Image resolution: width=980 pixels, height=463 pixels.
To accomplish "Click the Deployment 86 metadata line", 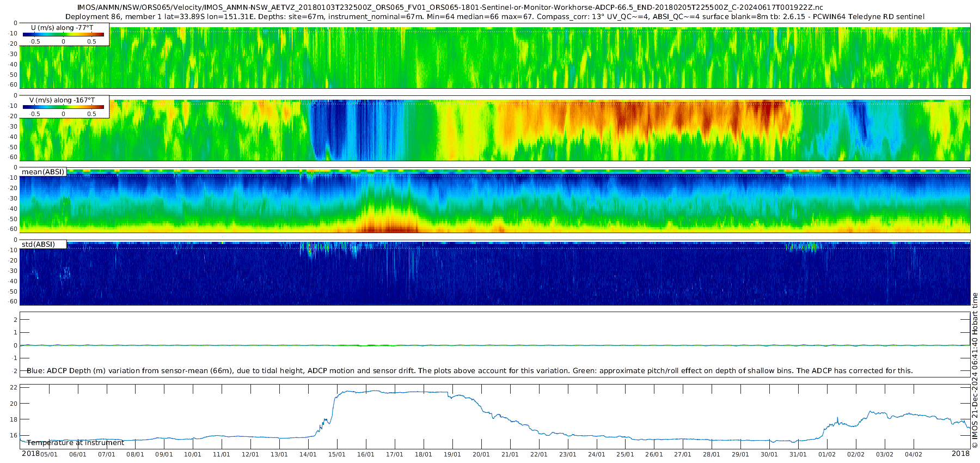I will [494, 17].
